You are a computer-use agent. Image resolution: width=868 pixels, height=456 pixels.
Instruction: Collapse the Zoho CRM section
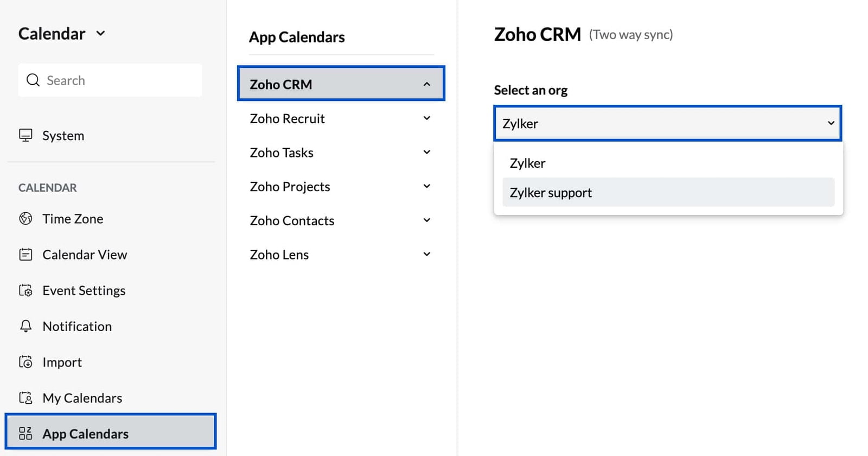pyautogui.click(x=427, y=84)
